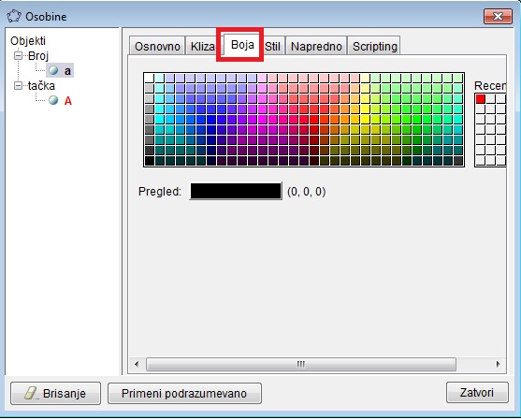The image size is (521, 420).
Task: Open the Stil tab
Action: pos(273,46)
